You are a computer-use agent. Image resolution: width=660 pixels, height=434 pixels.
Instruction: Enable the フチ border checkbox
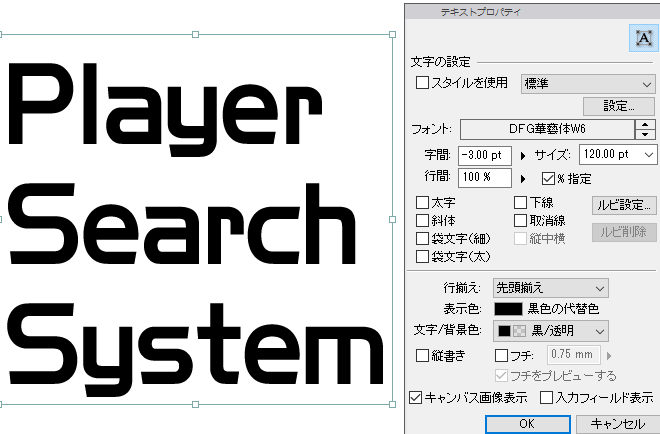click(x=501, y=356)
